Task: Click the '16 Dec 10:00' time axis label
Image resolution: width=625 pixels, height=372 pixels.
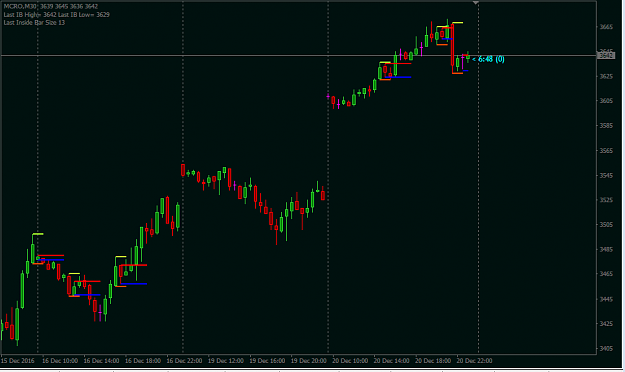Action: click(x=60, y=361)
